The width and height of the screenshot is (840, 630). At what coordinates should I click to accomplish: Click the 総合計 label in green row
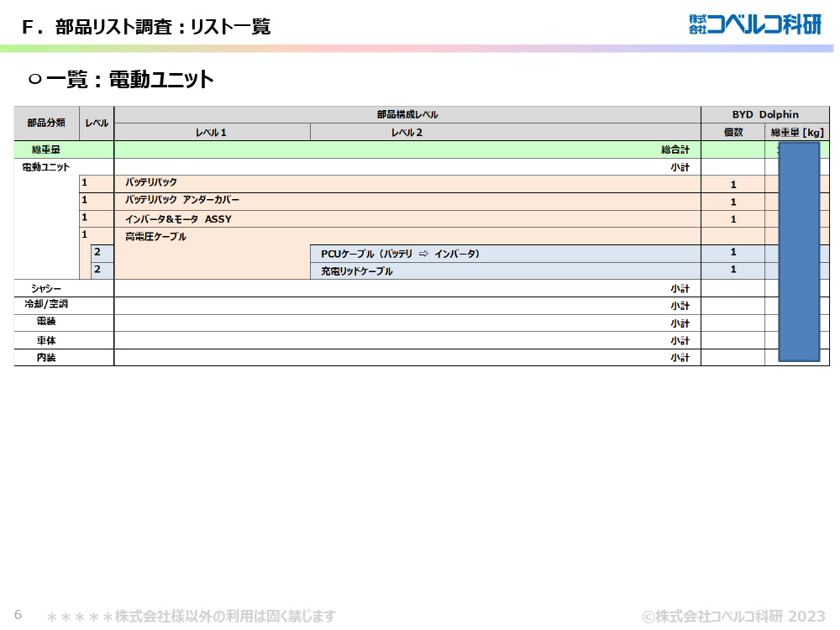[x=675, y=150]
